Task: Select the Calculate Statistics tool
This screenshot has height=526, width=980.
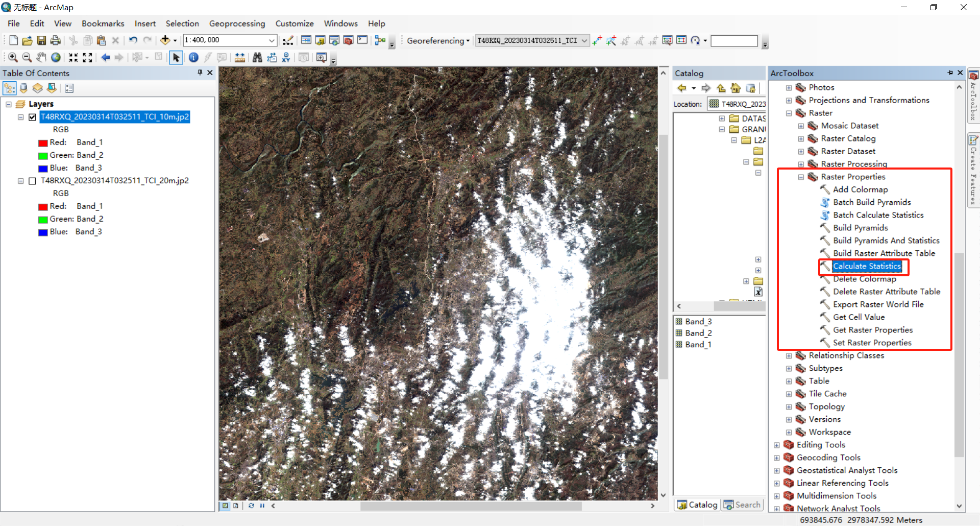Action: click(x=867, y=266)
